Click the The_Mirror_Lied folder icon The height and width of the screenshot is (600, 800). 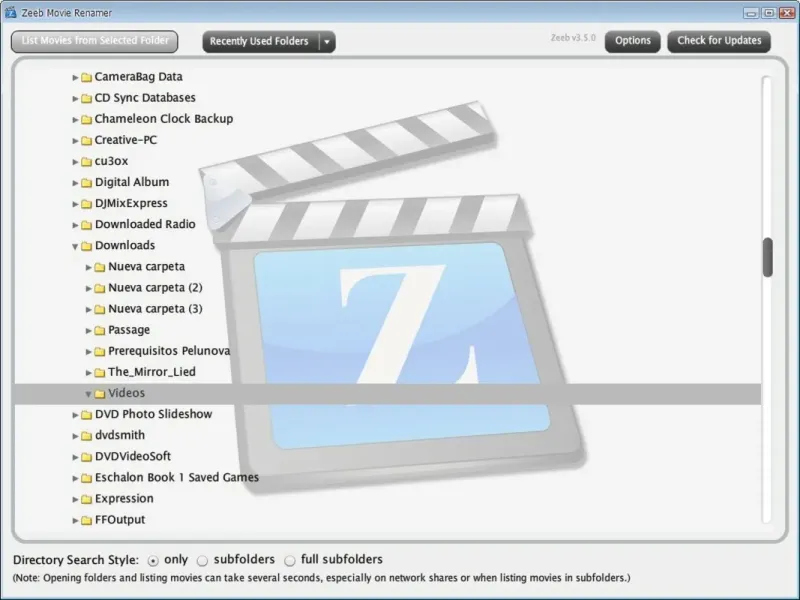(x=99, y=372)
